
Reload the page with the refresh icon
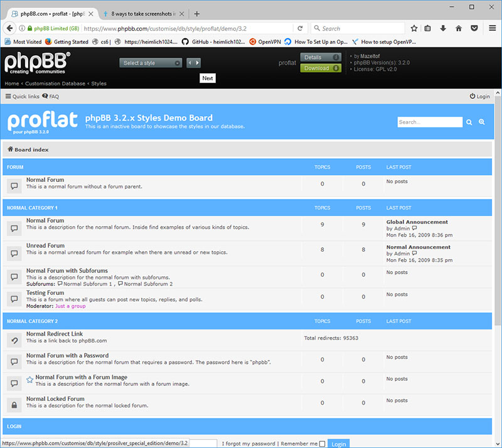[x=300, y=28]
